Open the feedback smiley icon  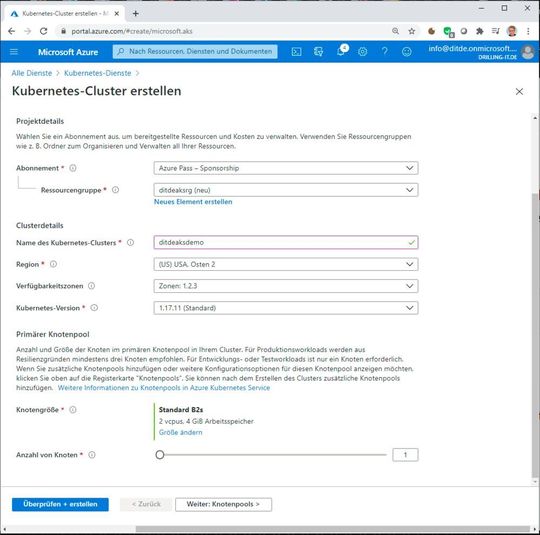pos(407,52)
